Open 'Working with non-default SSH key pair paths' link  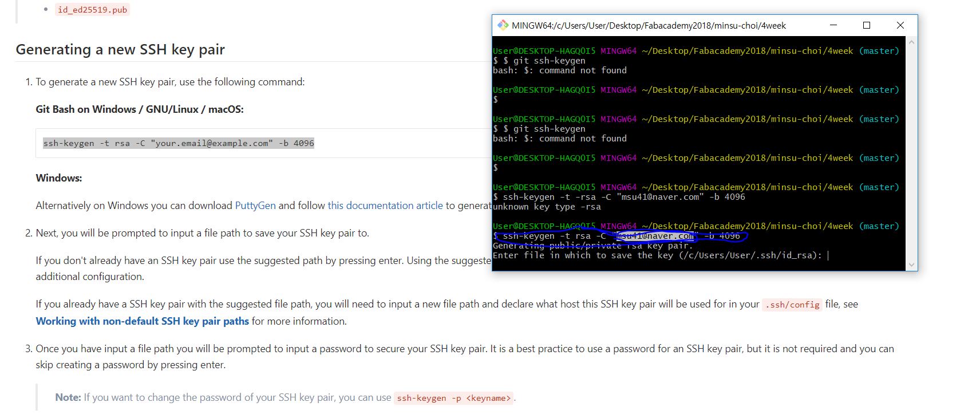pyautogui.click(x=143, y=321)
